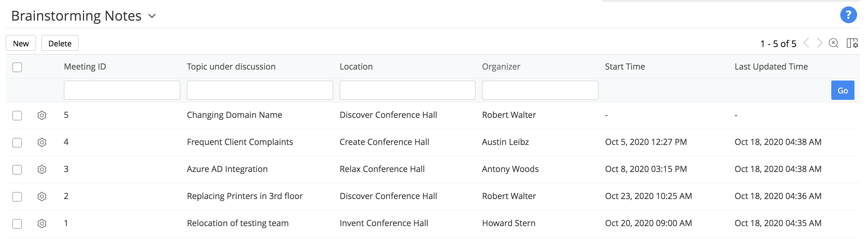This screenshot has height=239, width=868.
Task: Check the box for meeting ID 5
Action: point(17,116)
